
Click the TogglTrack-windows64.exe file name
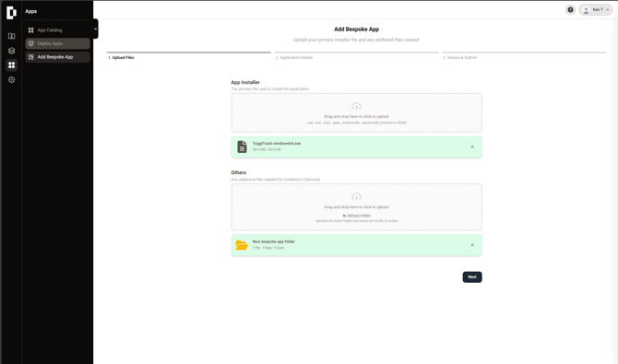pos(277,144)
